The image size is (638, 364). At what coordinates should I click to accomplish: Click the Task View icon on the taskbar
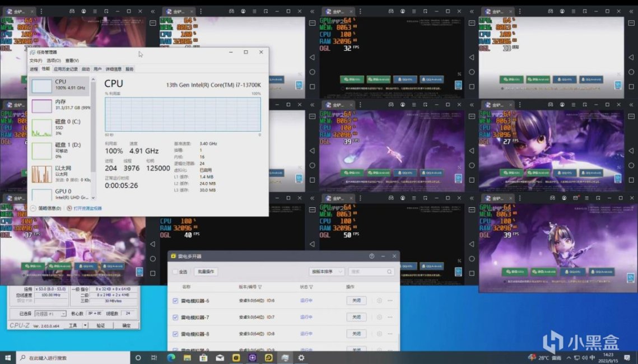154,357
